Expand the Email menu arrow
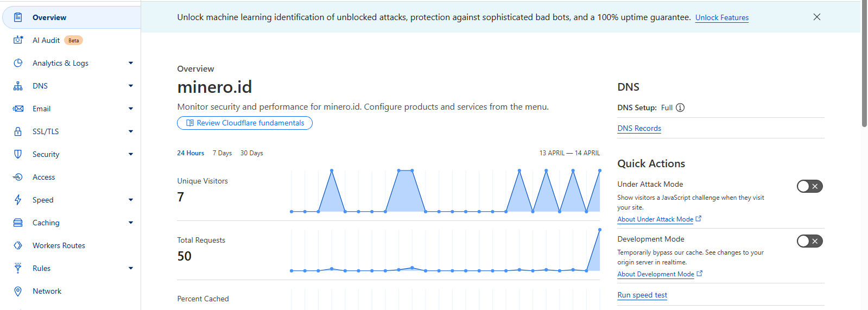This screenshot has height=310, width=868. tap(131, 109)
